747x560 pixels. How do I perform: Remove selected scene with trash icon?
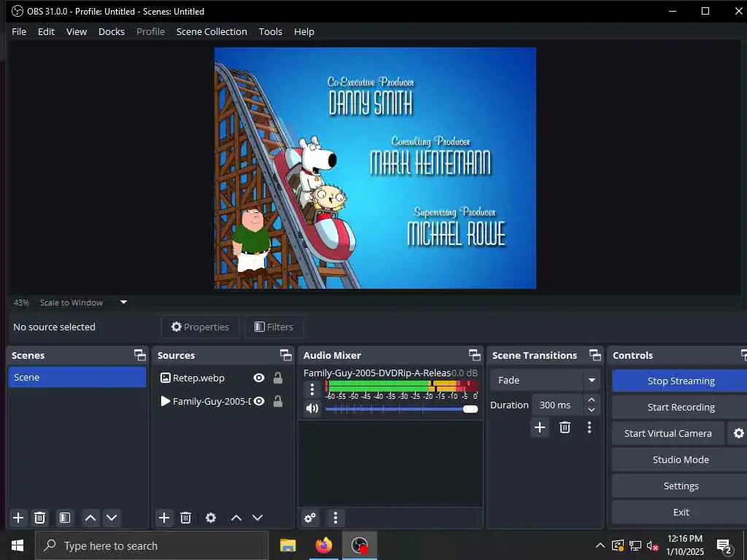40,518
